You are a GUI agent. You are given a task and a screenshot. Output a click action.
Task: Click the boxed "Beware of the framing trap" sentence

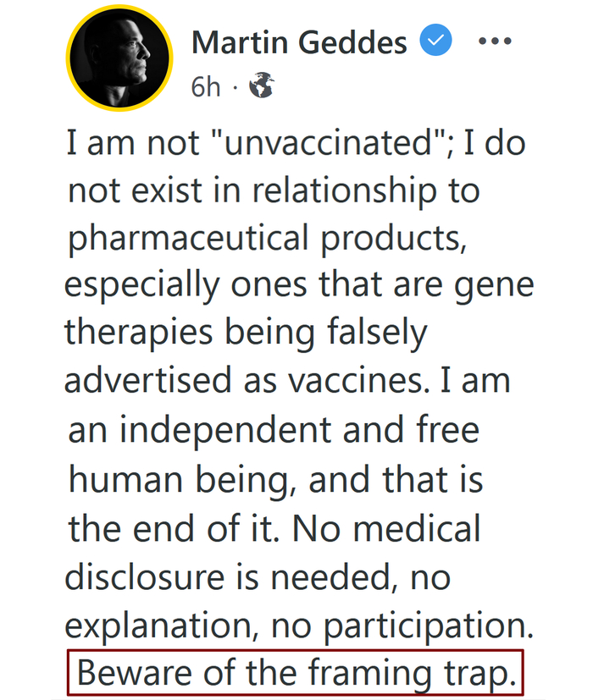[x=296, y=673]
